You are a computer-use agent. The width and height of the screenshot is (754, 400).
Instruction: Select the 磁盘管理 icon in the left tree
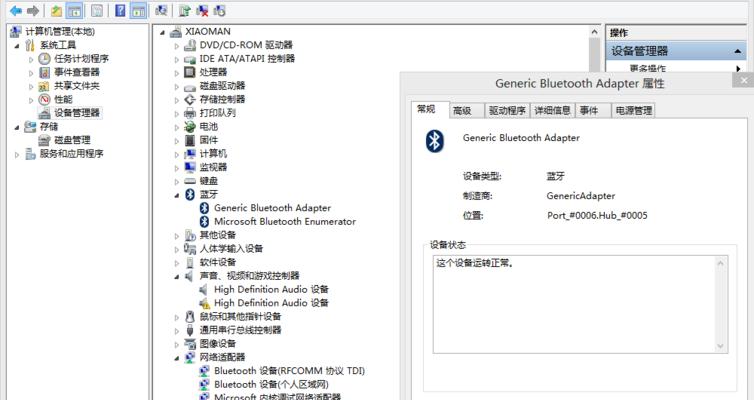coord(44,140)
